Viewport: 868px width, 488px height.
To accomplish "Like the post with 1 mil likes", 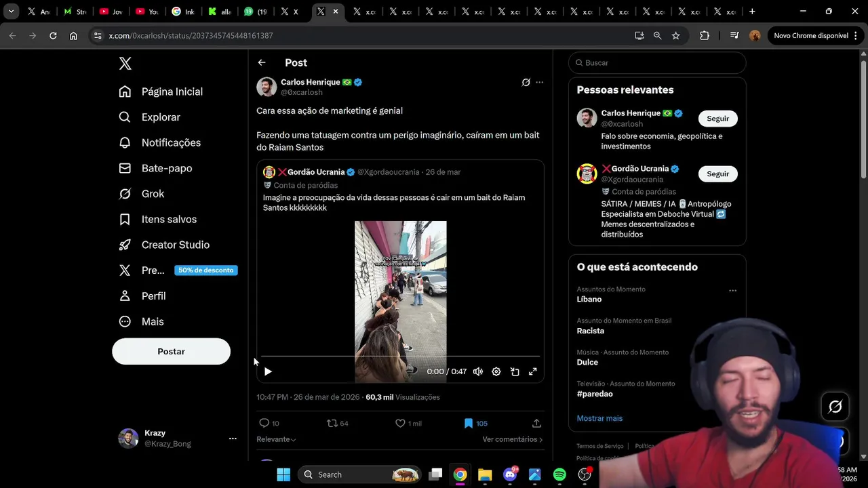I will tap(408, 423).
